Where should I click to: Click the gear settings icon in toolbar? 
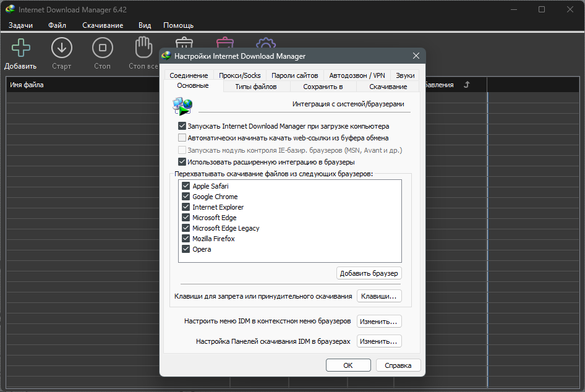click(265, 43)
